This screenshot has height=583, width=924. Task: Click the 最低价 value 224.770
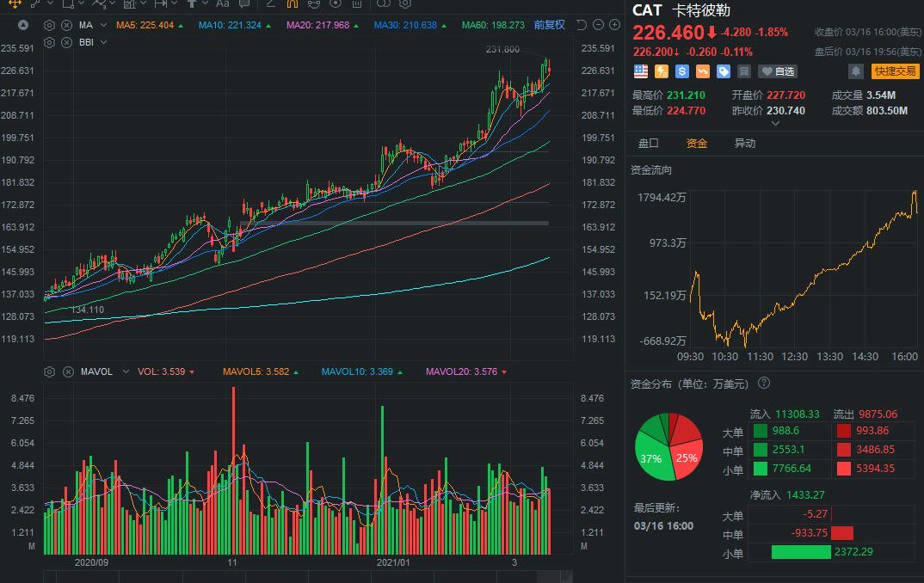coord(686,110)
